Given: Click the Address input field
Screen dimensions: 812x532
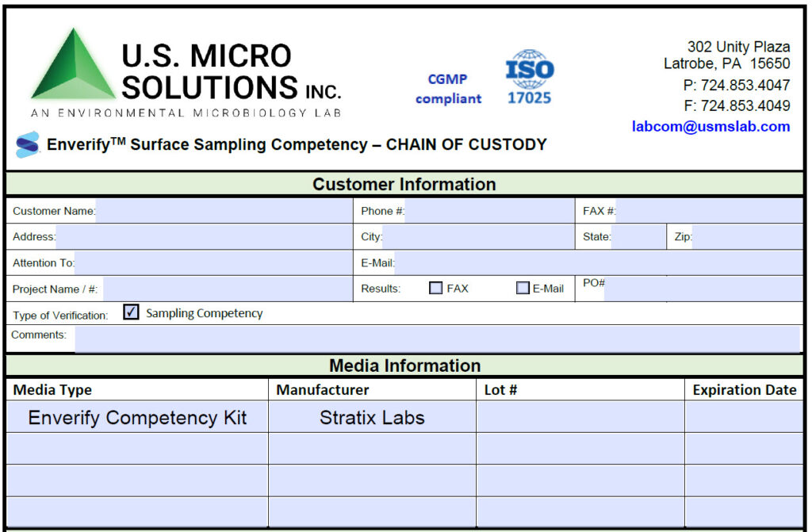Looking at the screenshot, I should [202, 236].
